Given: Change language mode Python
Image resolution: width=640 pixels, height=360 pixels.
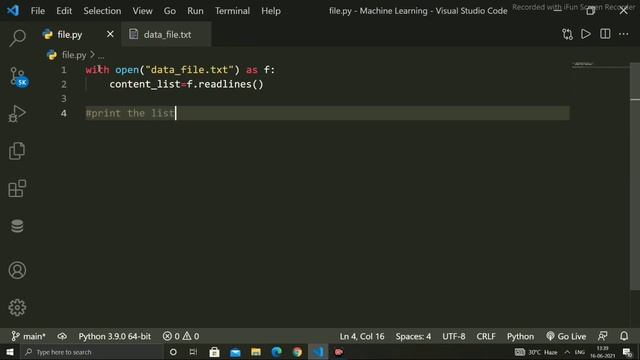Looking at the screenshot, I should (520, 336).
